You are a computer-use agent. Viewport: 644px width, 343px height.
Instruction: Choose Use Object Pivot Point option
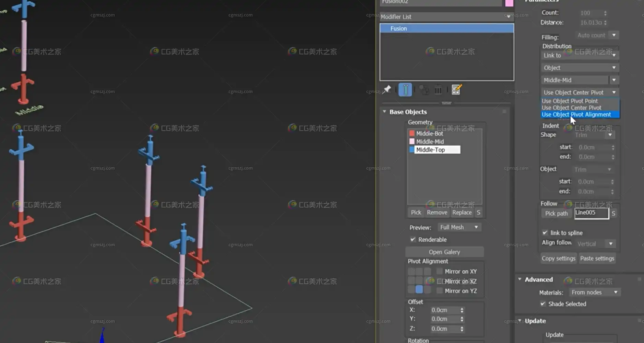point(580,101)
